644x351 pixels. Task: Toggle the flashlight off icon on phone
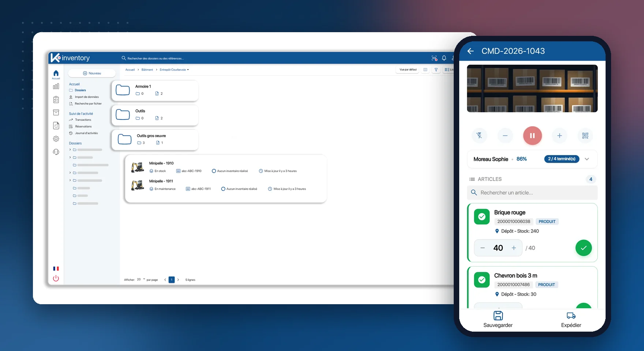(479, 136)
